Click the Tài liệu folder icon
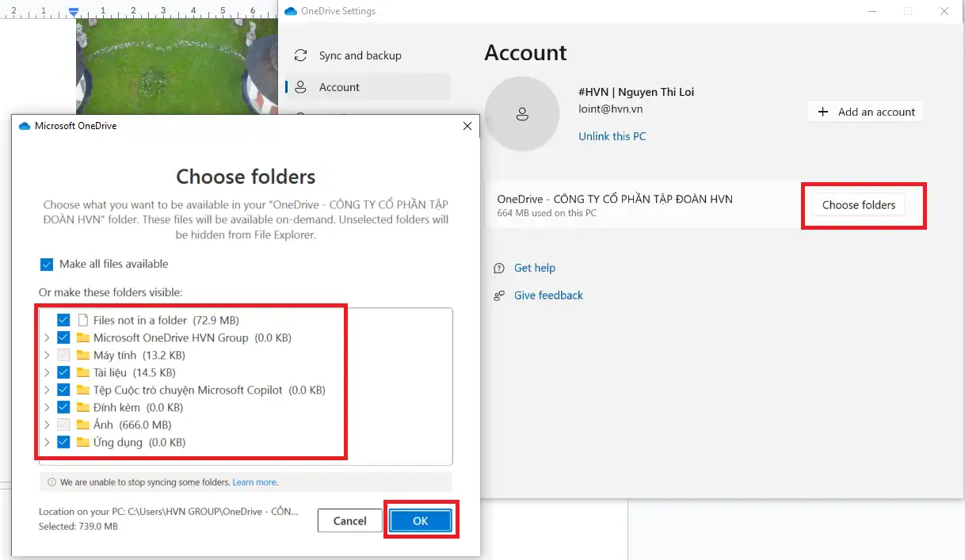 tap(83, 372)
